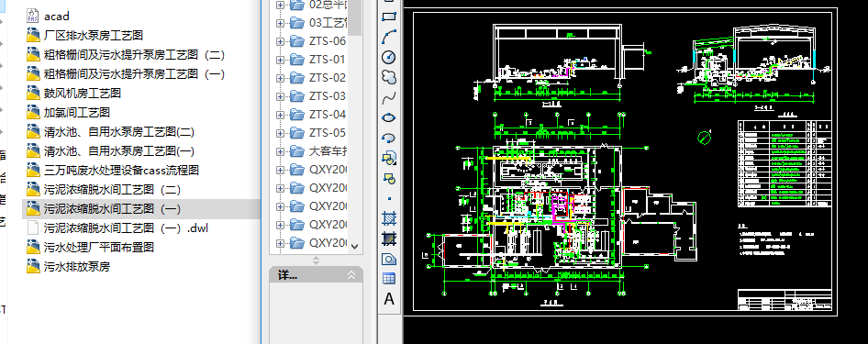Collapse the 详... details panel

click(x=351, y=275)
